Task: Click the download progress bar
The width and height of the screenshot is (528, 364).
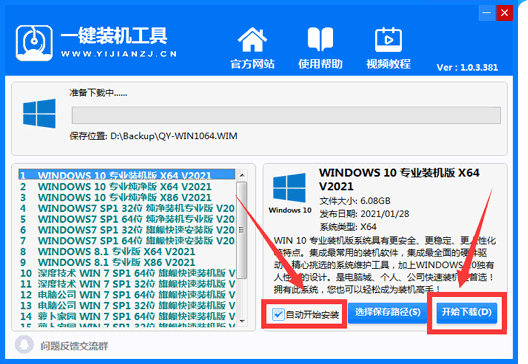Action: tap(286, 115)
